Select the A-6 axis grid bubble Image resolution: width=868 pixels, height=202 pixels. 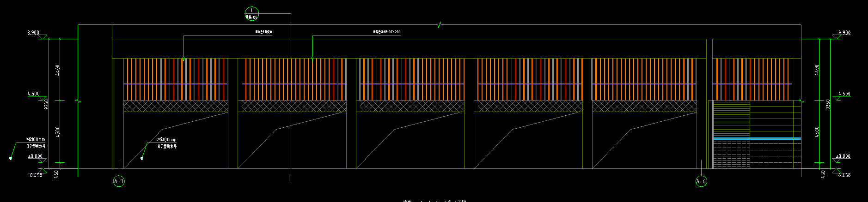[701, 181]
